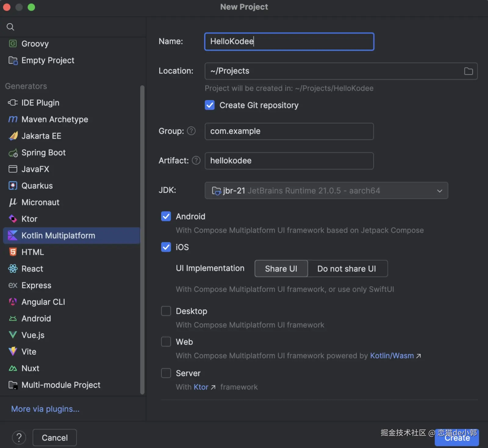Uncheck Create Git repository checkbox

pos(210,105)
